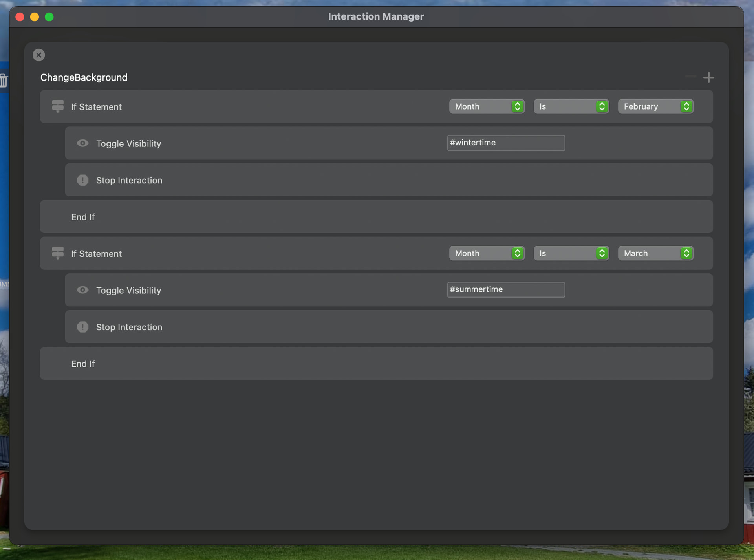
Task: Click eye icon beside #summertime Toggle Visibility
Action: [x=82, y=290]
